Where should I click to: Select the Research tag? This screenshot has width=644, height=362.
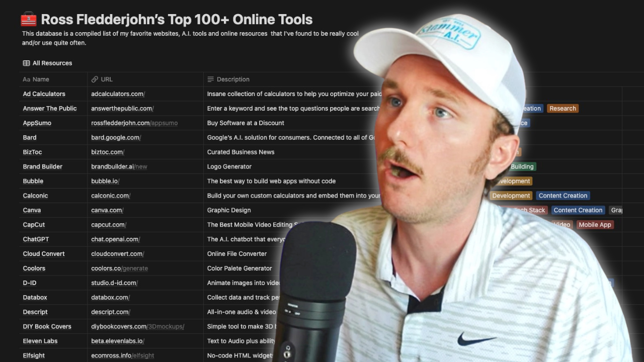pyautogui.click(x=562, y=108)
